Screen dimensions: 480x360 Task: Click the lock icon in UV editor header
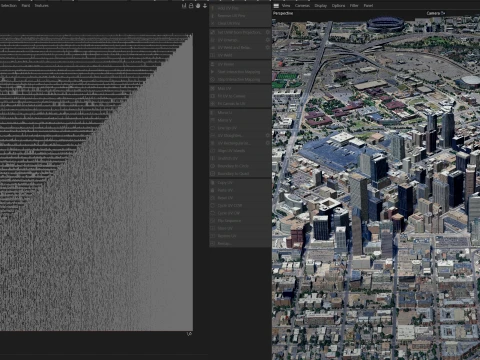pos(191,6)
